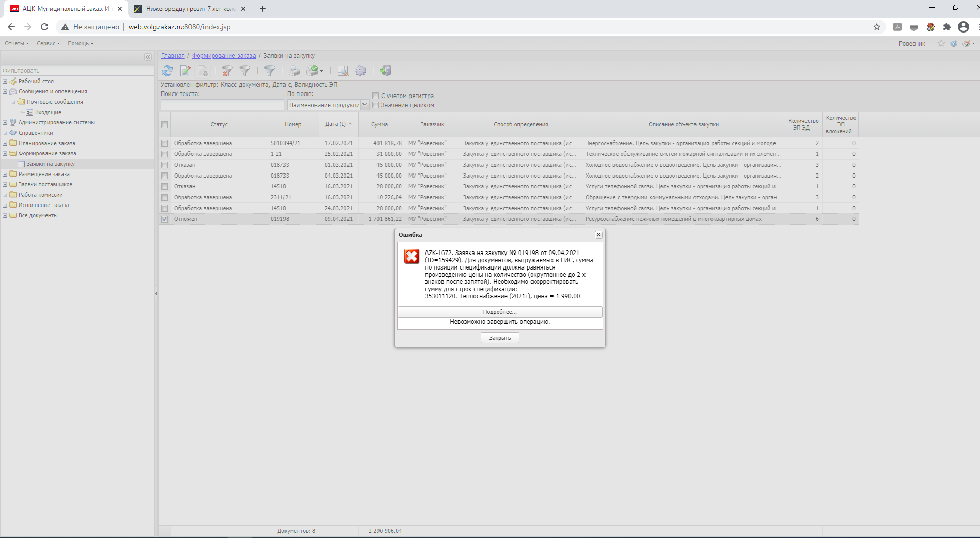The height and width of the screenshot is (538, 980).
Task: Open the 'Отчеты' menu
Action: pos(17,43)
